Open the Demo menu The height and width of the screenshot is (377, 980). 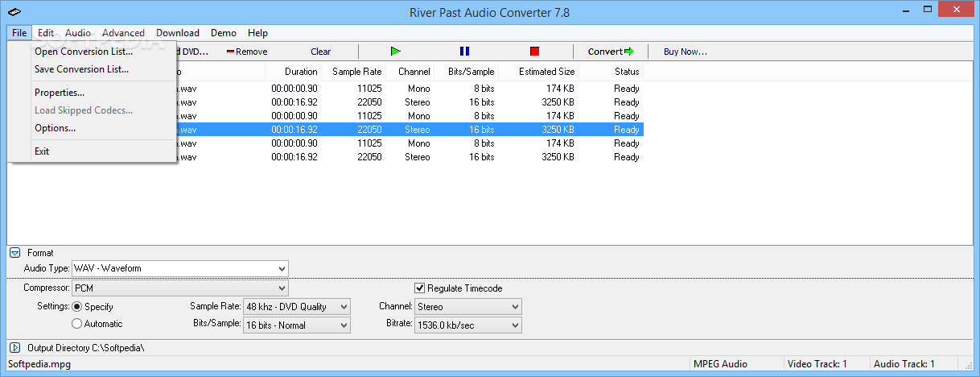coord(224,33)
